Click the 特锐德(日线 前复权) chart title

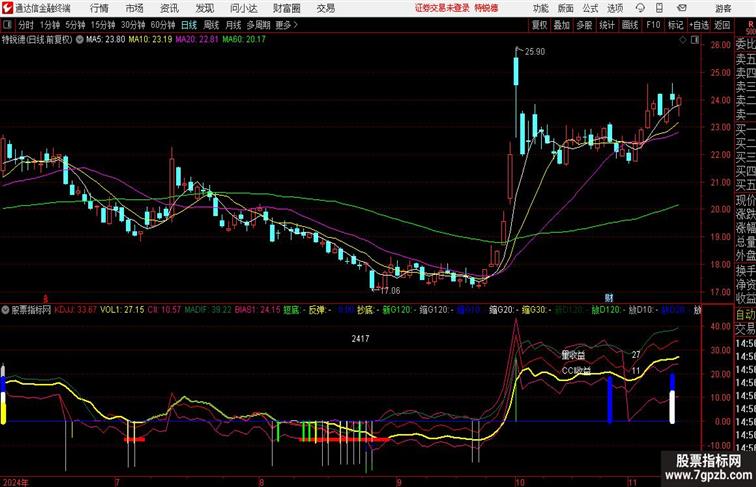tap(37, 40)
